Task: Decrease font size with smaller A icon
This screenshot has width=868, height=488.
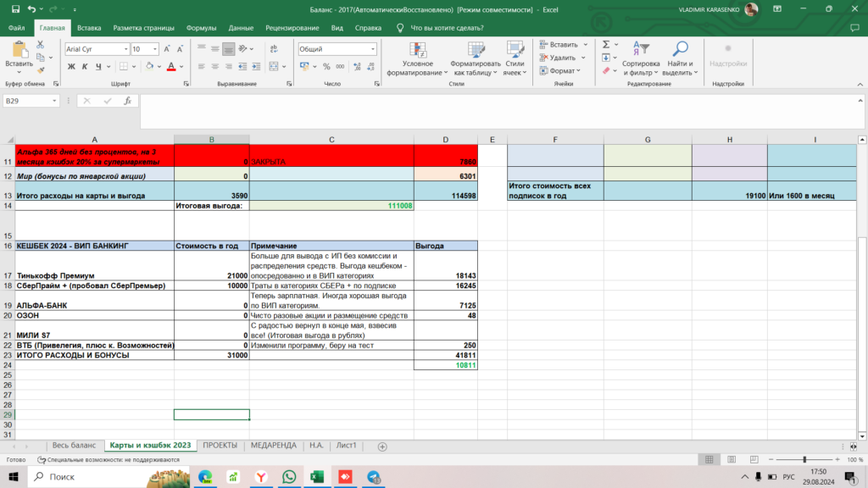Action: (x=180, y=49)
